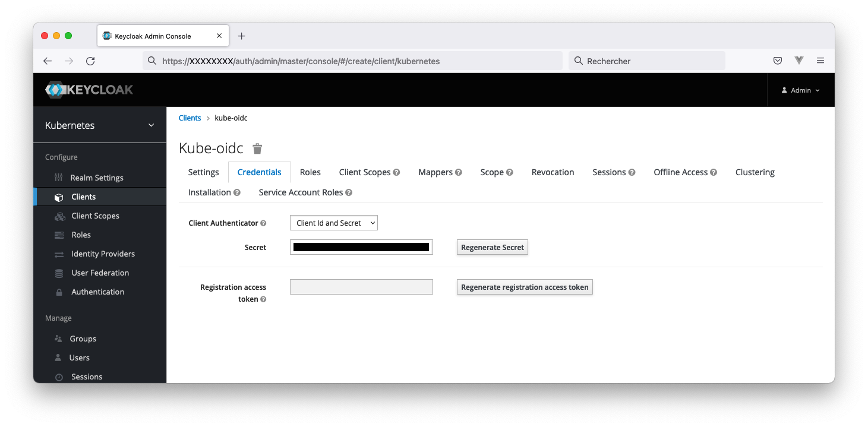Click the Pocket save icon
Screen dimensions: 868x427
(777, 61)
